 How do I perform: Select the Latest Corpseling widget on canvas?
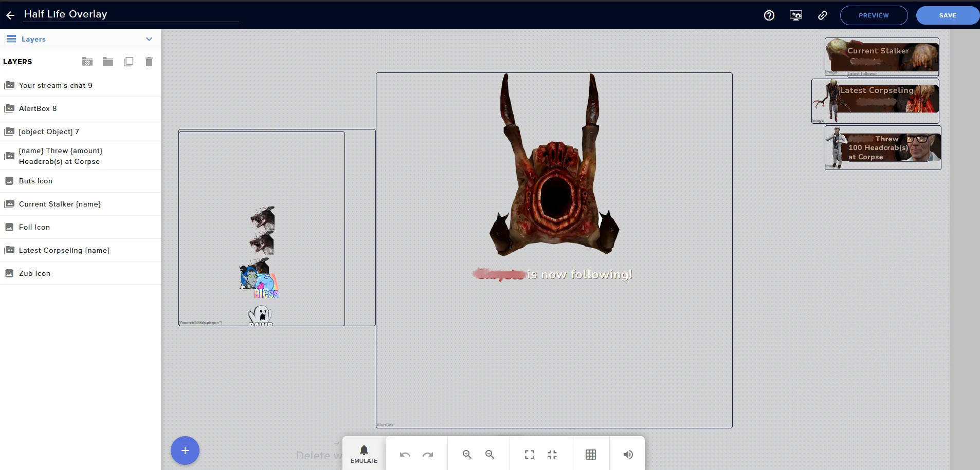[876, 101]
